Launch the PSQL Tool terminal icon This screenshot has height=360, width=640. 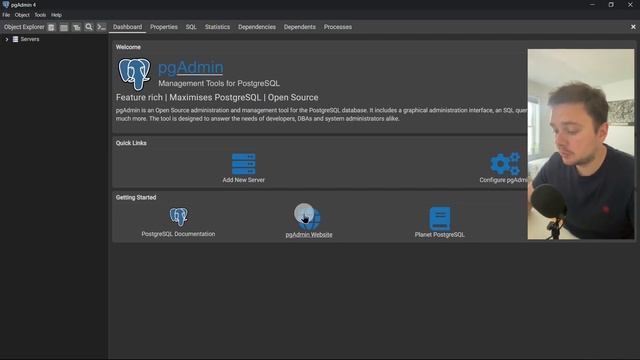pos(101,27)
